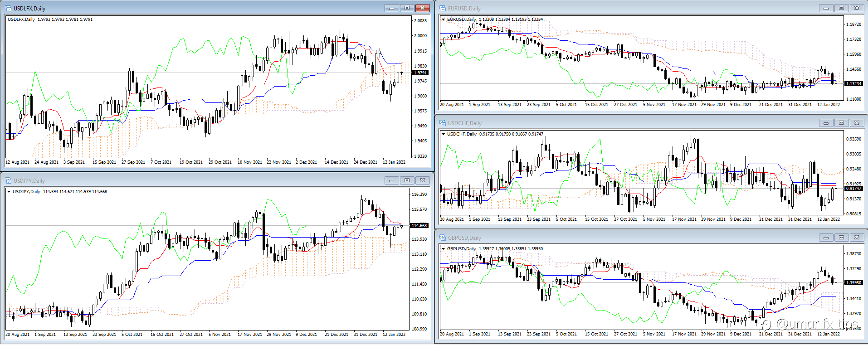Restore down the USDLFX,Daily chart window

point(407,8)
